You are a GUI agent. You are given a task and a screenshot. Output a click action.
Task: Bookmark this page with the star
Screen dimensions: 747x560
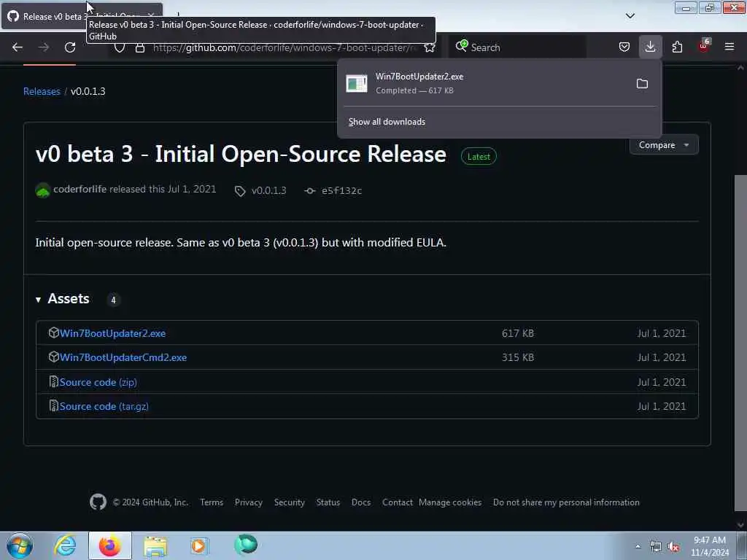tap(429, 47)
